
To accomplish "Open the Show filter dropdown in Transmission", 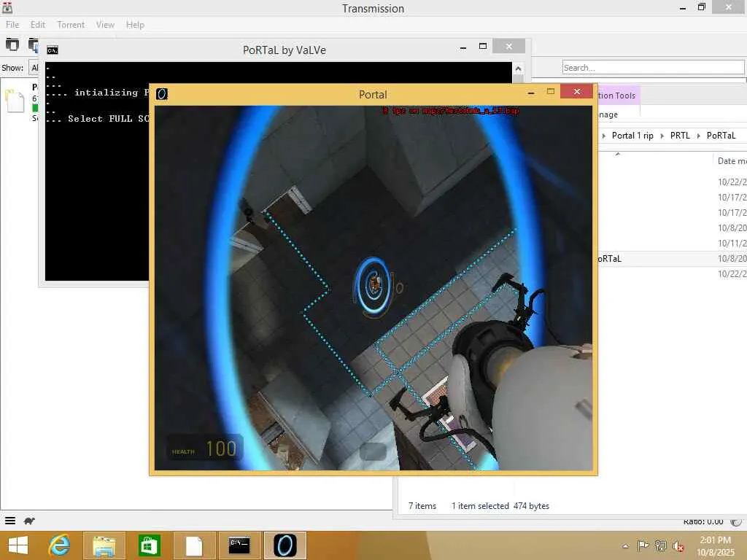I will [x=34, y=68].
